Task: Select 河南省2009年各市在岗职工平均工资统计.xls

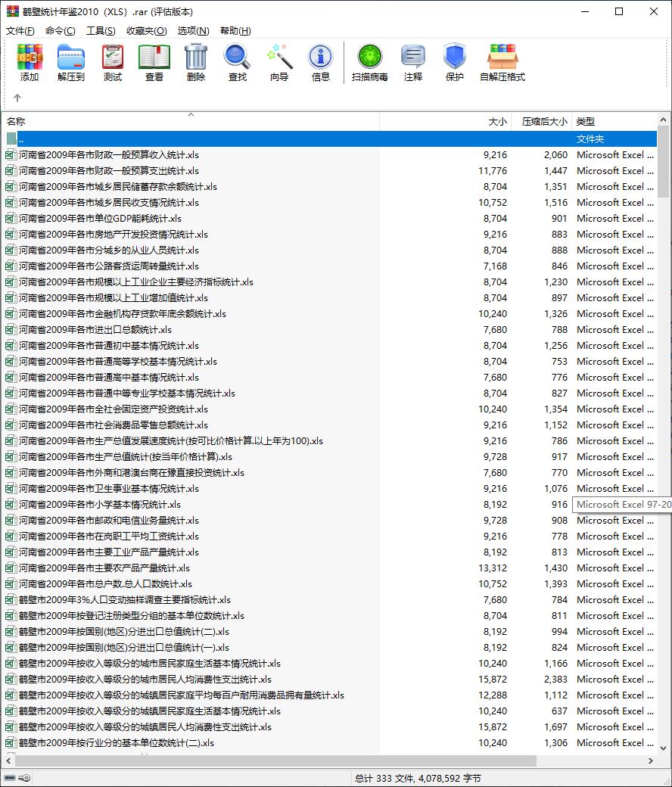Action: pyautogui.click(x=109, y=537)
